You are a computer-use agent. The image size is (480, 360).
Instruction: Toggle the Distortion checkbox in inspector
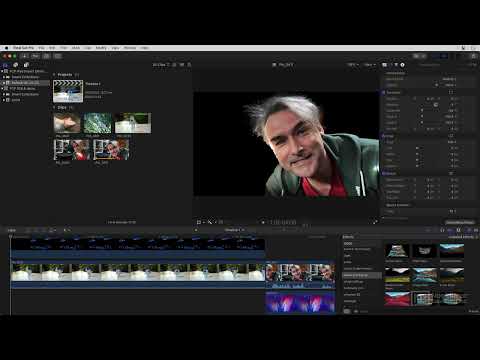click(384, 173)
